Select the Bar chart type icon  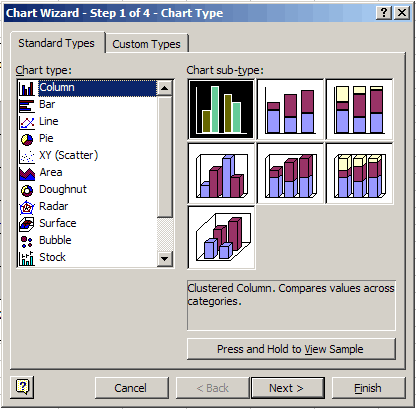pyautogui.click(x=27, y=105)
